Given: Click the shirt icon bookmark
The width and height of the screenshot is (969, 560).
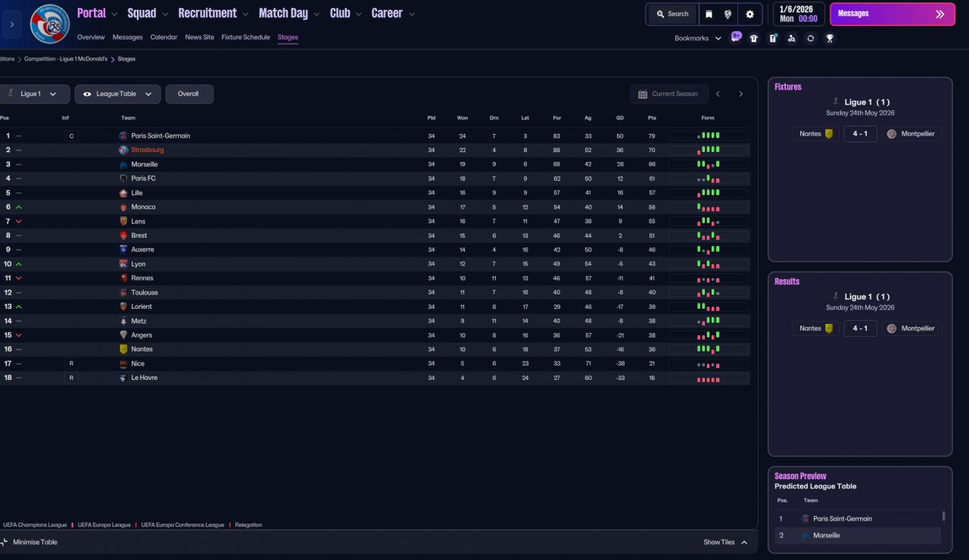Looking at the screenshot, I should coord(754,38).
